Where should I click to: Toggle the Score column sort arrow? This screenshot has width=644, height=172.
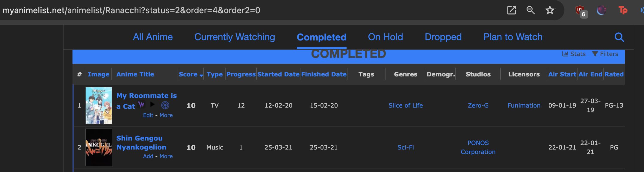[201, 75]
